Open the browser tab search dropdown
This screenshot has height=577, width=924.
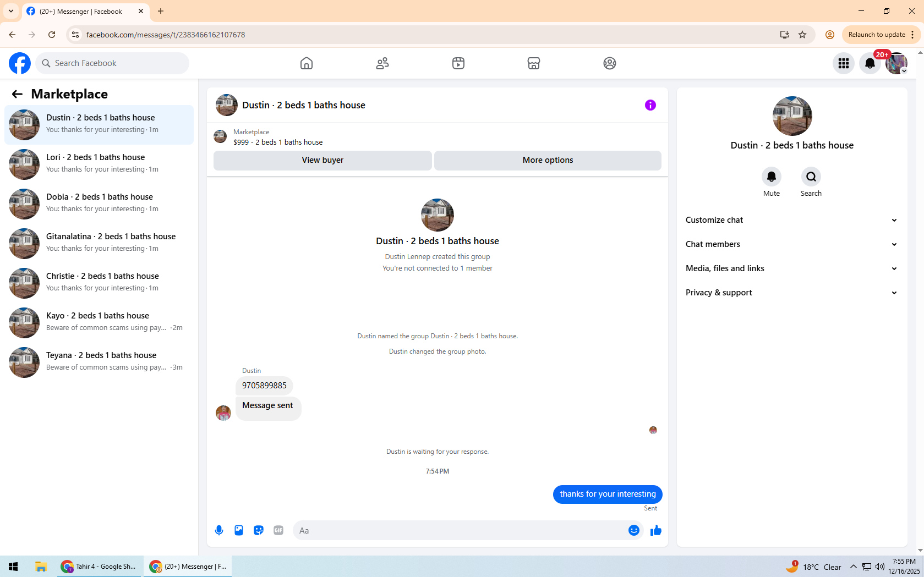[x=11, y=11]
